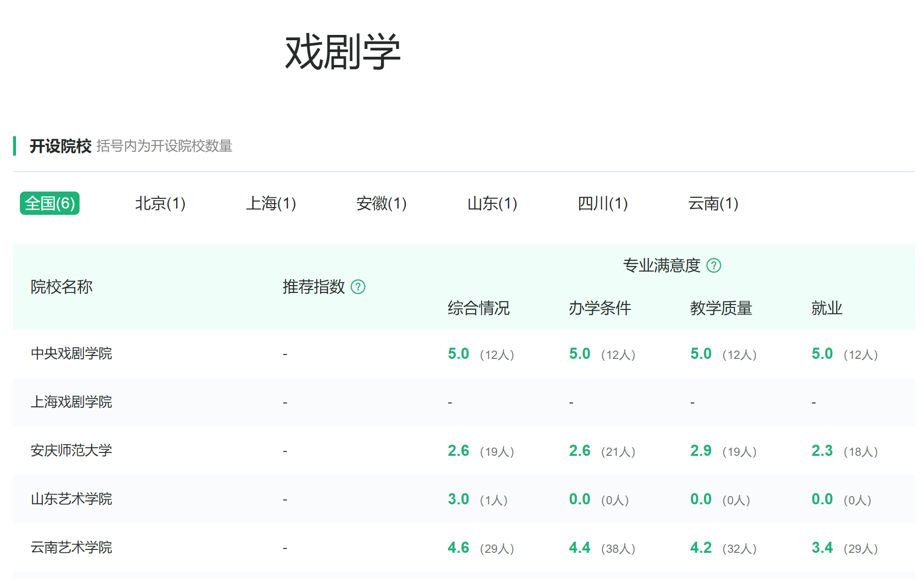Open 云南艺术学院 school link

pos(71,547)
